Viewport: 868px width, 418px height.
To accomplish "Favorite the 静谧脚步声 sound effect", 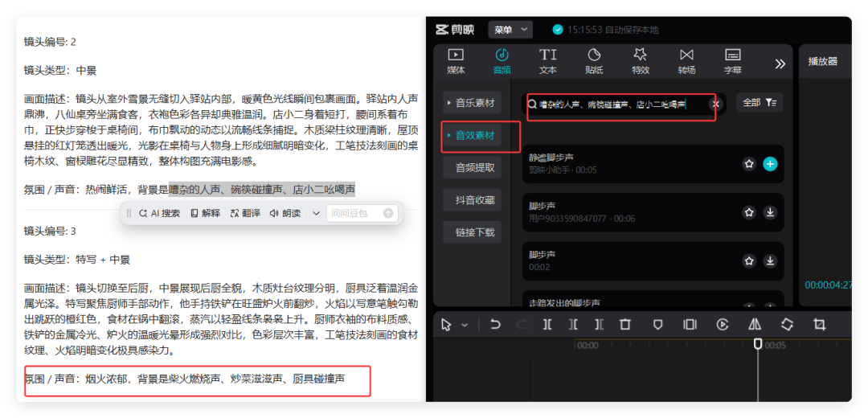I will 749,164.
